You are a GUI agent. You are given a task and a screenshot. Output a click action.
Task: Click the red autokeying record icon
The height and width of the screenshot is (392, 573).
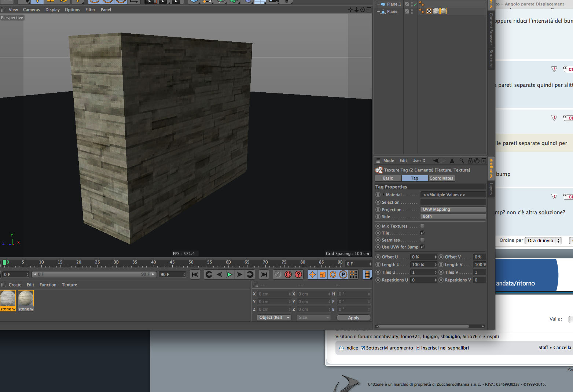(288, 274)
